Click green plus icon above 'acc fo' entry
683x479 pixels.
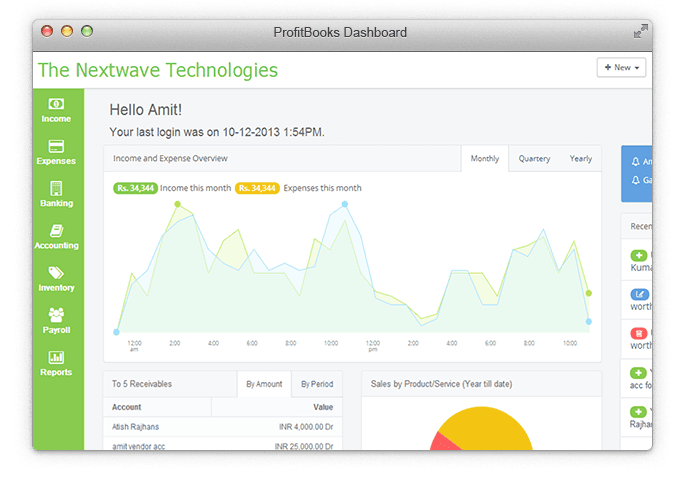[x=638, y=373]
